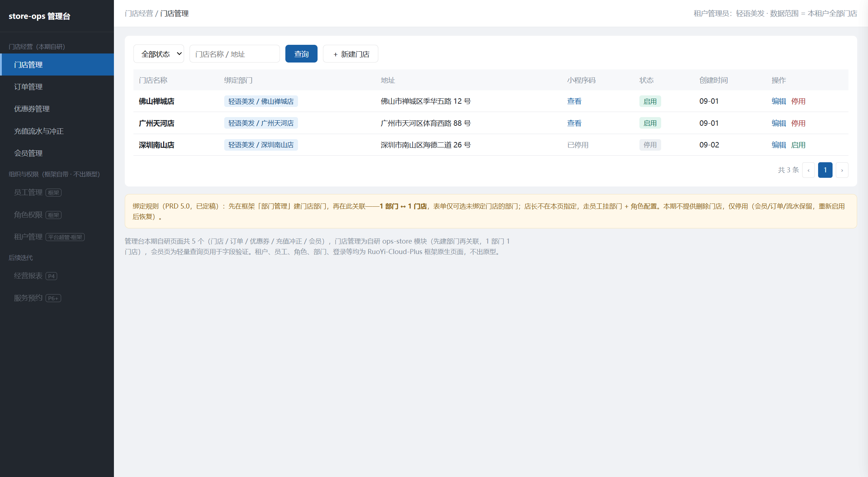This screenshot has width=868, height=477.
Task: Select 经营报表 P4 sidebar item
Action: 57,276
